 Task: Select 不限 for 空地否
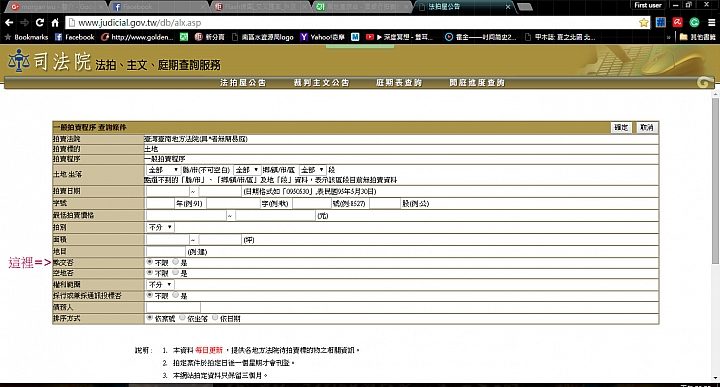150,273
